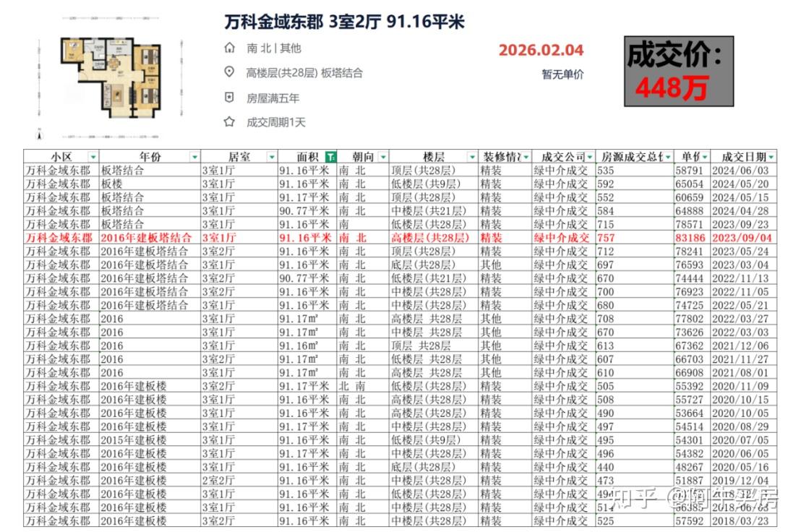This screenshot has height=532, width=801.
Task: Open the 成交公司 column filter dropdown
Action: click(590, 157)
